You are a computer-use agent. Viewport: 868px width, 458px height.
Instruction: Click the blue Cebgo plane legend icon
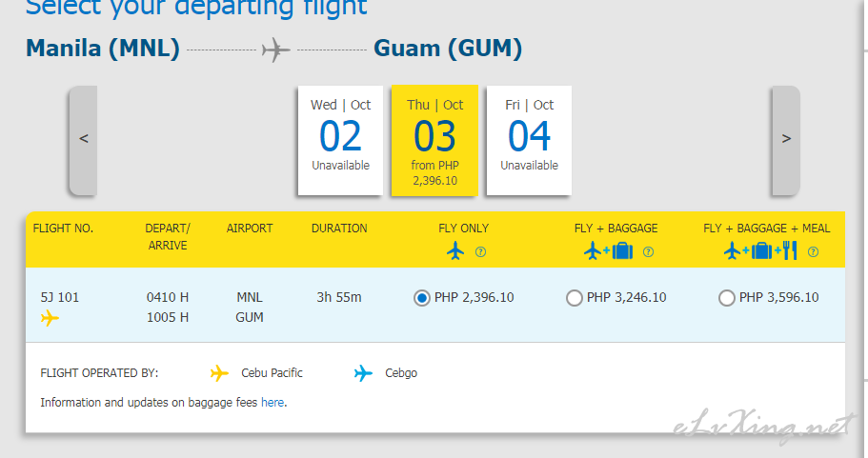click(x=363, y=372)
